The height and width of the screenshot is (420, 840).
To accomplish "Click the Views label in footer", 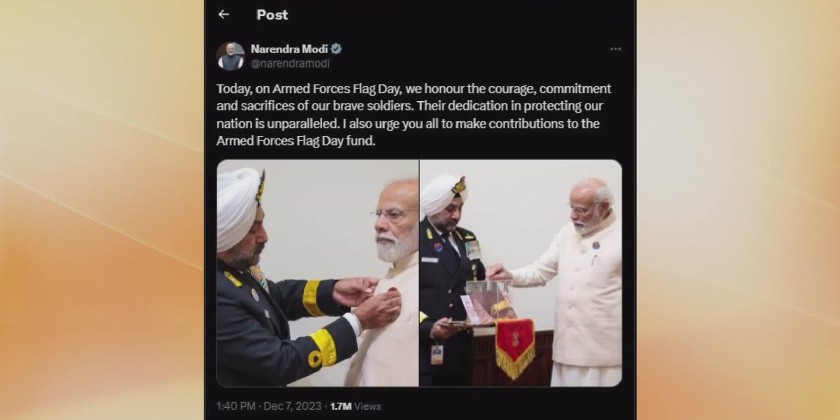I will 368,407.
